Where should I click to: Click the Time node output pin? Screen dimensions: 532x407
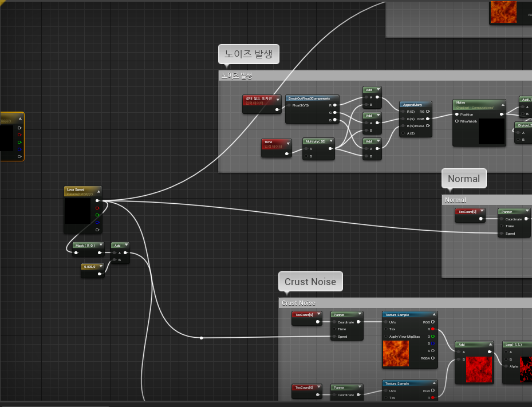[x=287, y=153]
